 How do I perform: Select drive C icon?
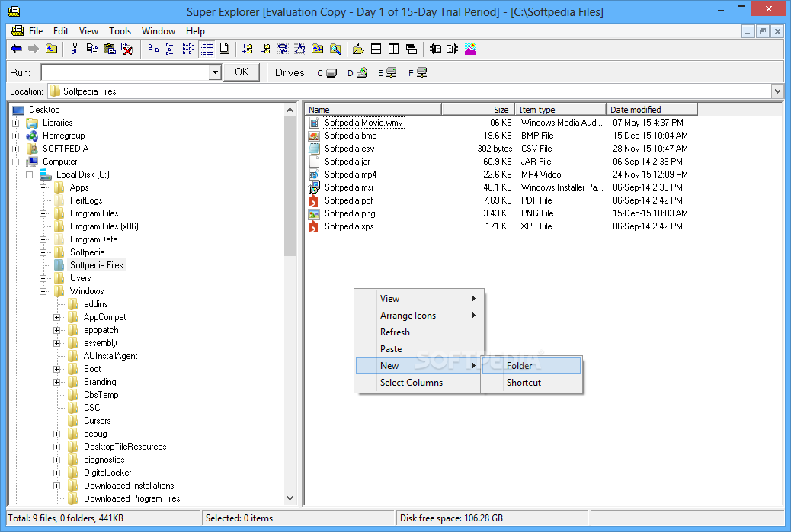327,73
